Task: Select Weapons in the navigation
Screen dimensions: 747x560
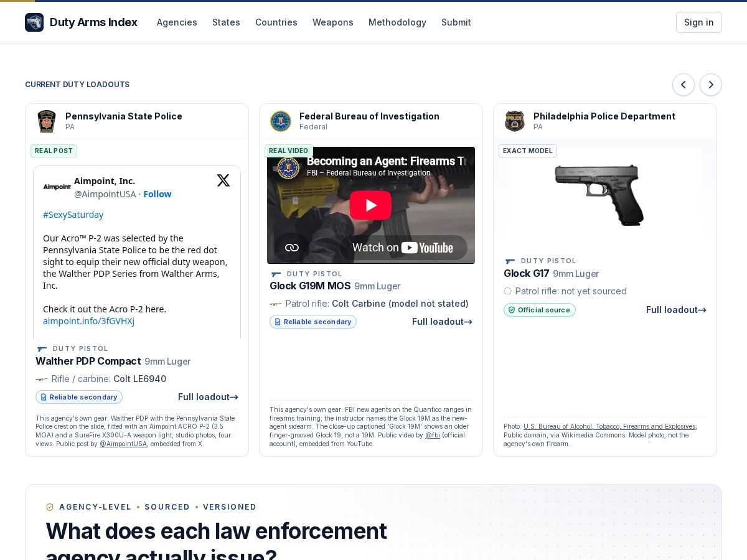Action: (333, 22)
